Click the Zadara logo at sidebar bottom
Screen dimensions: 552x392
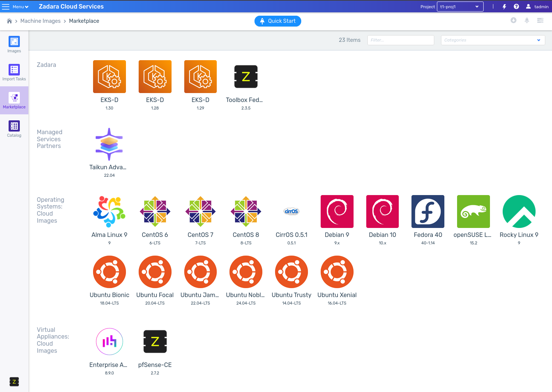(x=14, y=382)
